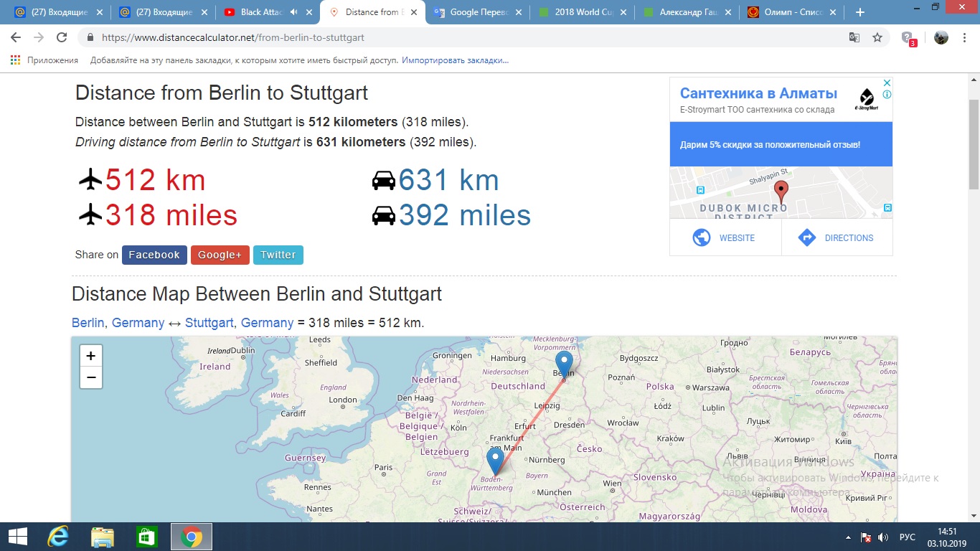
Task: Go back using the browser back arrow
Action: pyautogui.click(x=16, y=37)
